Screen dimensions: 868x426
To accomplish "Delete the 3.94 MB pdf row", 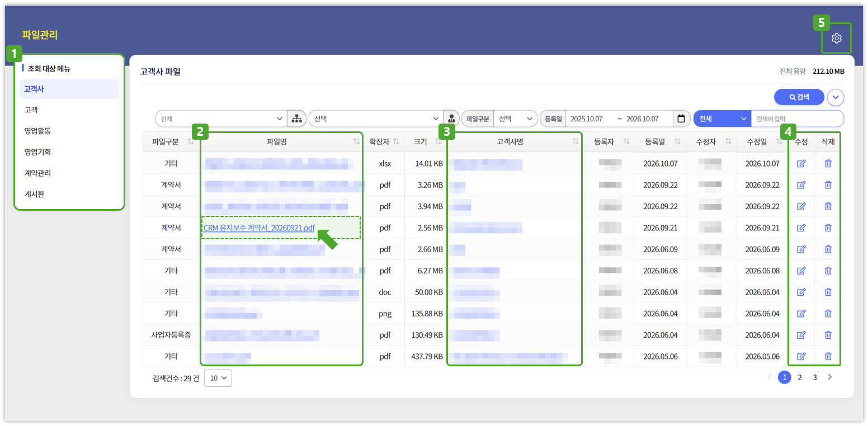I will [x=828, y=206].
